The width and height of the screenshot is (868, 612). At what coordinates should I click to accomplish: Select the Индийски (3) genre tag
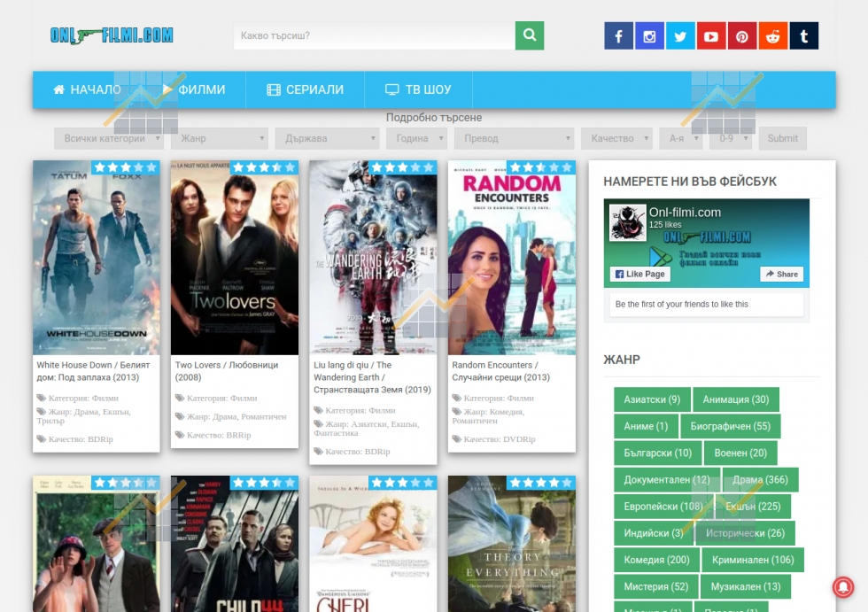click(654, 533)
